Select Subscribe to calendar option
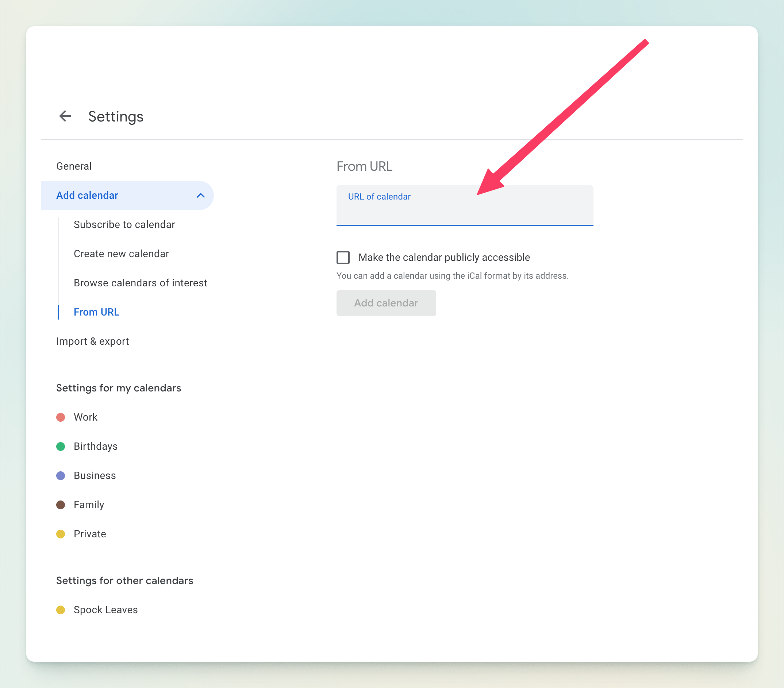 (x=124, y=225)
